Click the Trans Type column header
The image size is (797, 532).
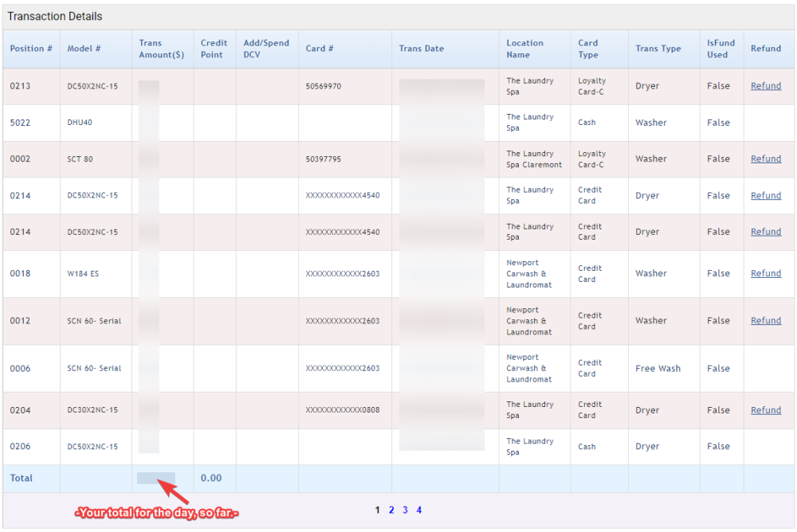click(x=658, y=49)
